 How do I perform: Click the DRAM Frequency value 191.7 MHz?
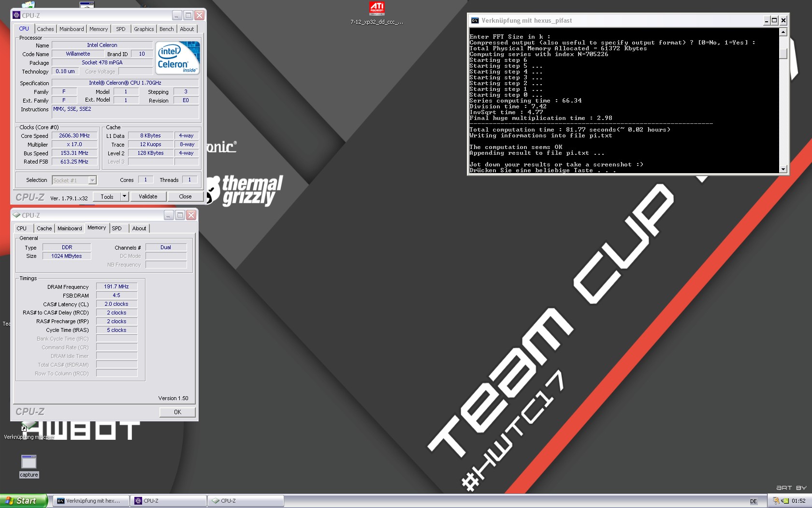click(x=116, y=287)
